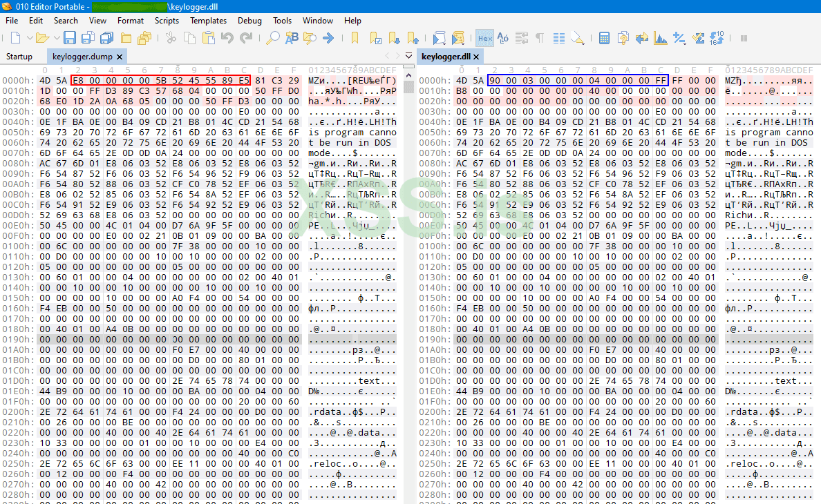Click the Open File folder icon
This screenshot has height=504, width=821.
coord(42,38)
